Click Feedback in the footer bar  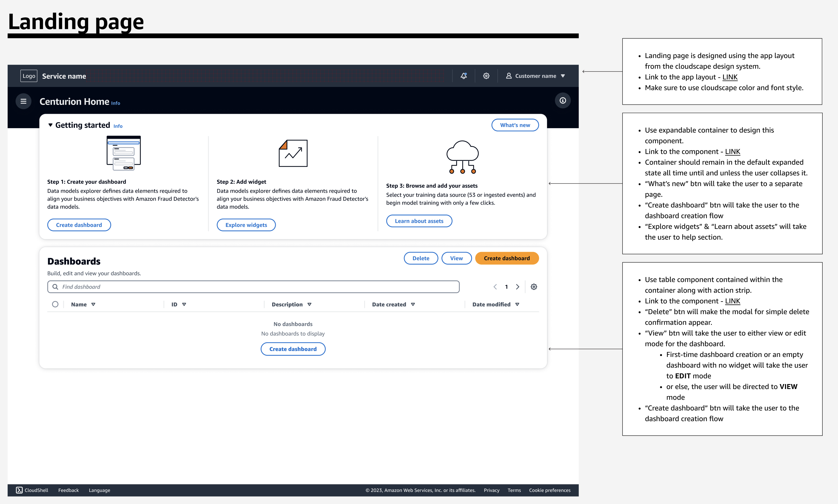68,490
